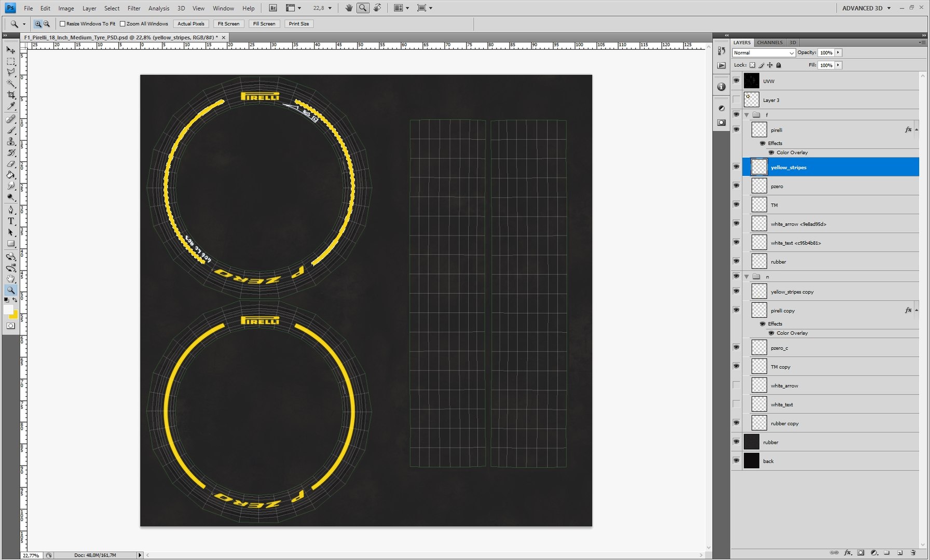The width and height of the screenshot is (930, 560).
Task: Hide the back layer
Action: click(x=736, y=460)
